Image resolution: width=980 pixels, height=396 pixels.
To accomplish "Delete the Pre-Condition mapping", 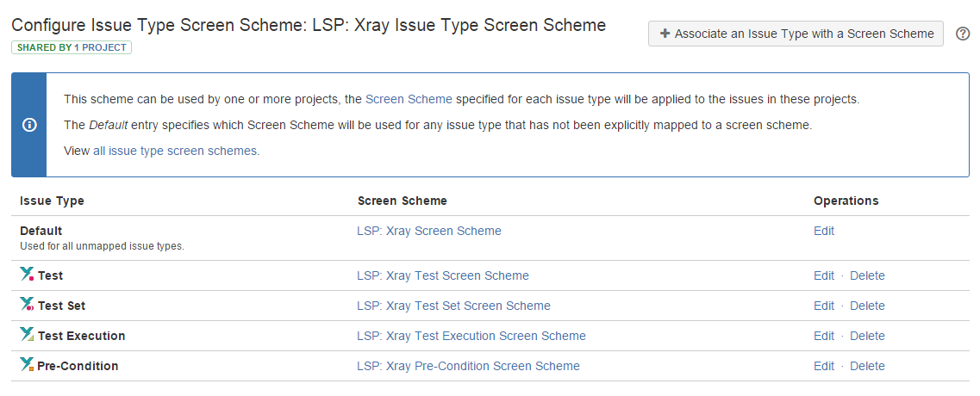I will click(867, 365).
